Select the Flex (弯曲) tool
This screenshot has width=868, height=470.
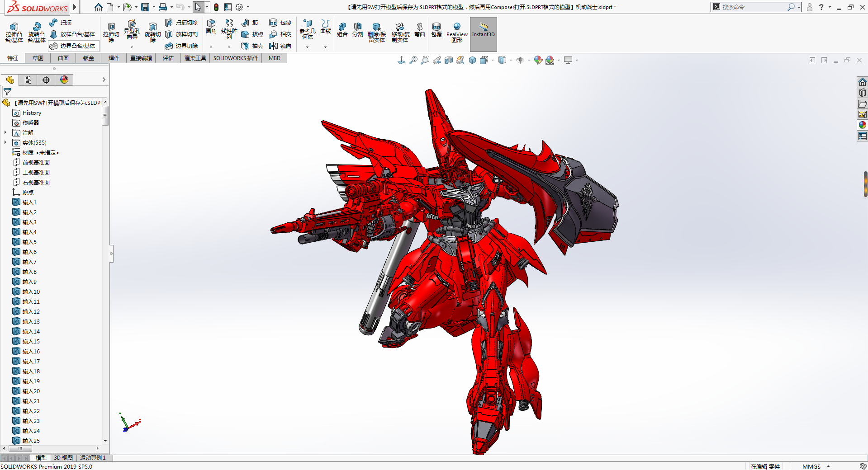(x=420, y=30)
